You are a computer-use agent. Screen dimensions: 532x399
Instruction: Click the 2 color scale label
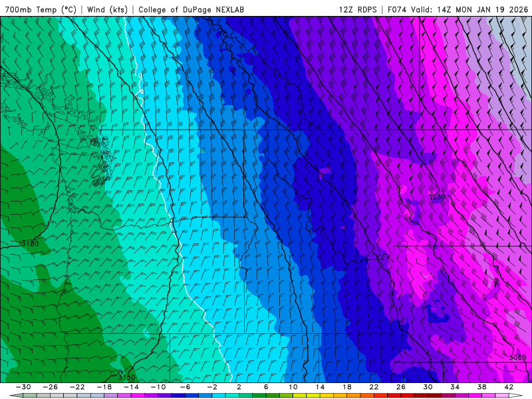coord(239,387)
